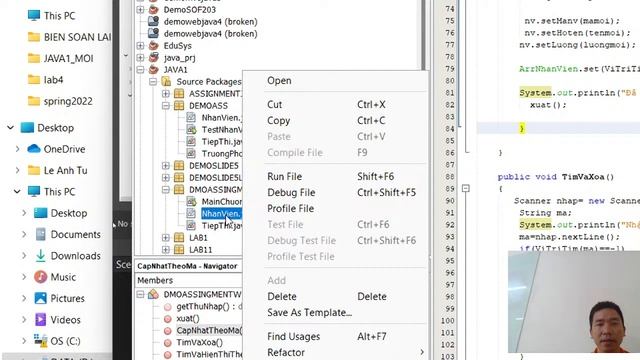Click the DEMOSLIDES package icon
Viewport: 640px width, 360px height.
pyautogui.click(x=179, y=165)
